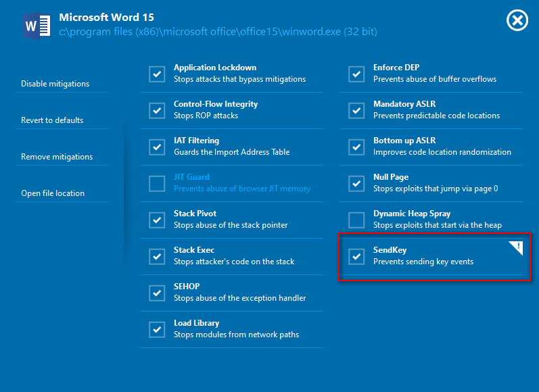Enable the JIT Guard checkbox
The image size is (539, 392).
click(x=157, y=183)
